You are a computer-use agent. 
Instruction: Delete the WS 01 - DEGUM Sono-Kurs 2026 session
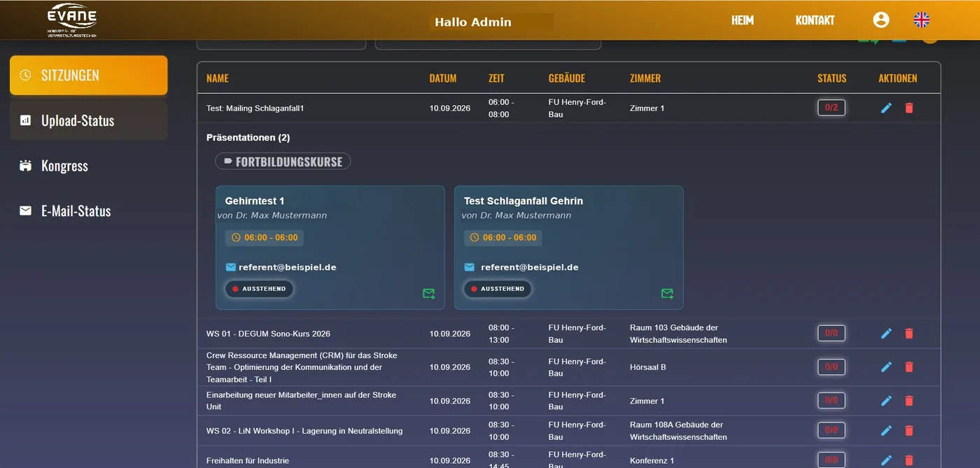click(x=909, y=334)
